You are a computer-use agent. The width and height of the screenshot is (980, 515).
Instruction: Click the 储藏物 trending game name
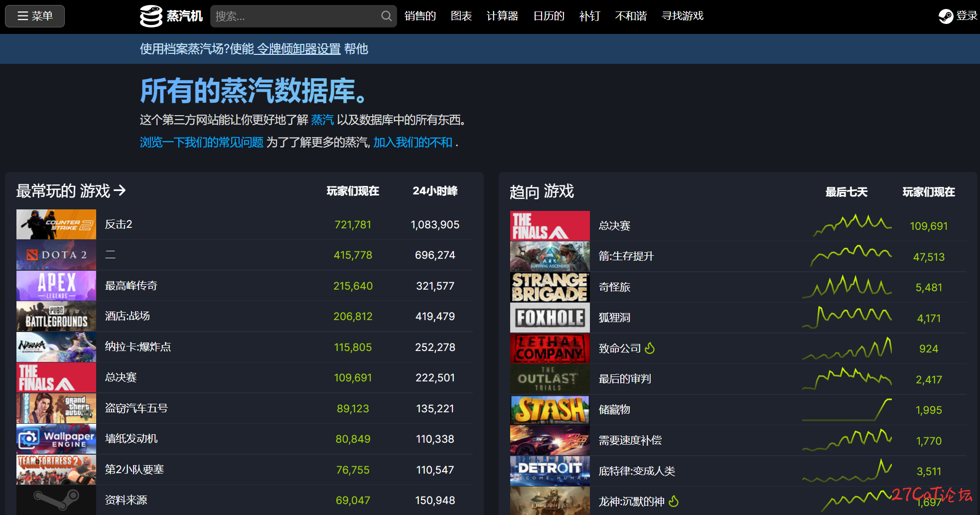tap(615, 410)
